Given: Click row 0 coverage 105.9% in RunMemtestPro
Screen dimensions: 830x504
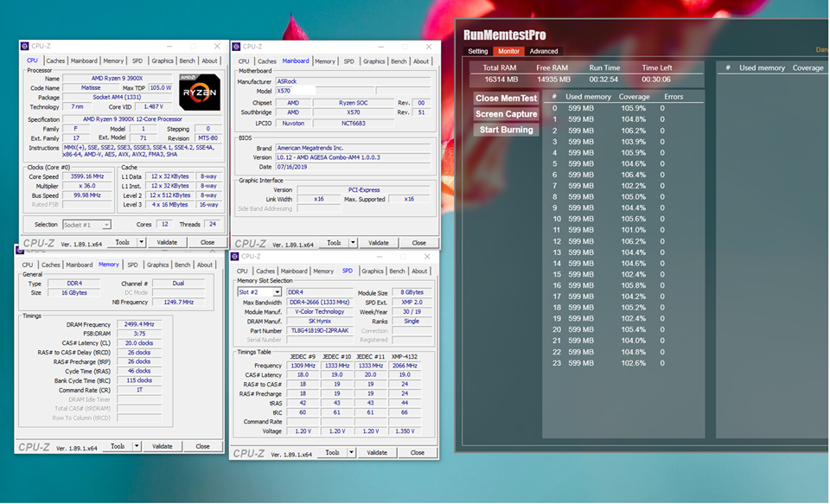Looking at the screenshot, I should [633, 108].
